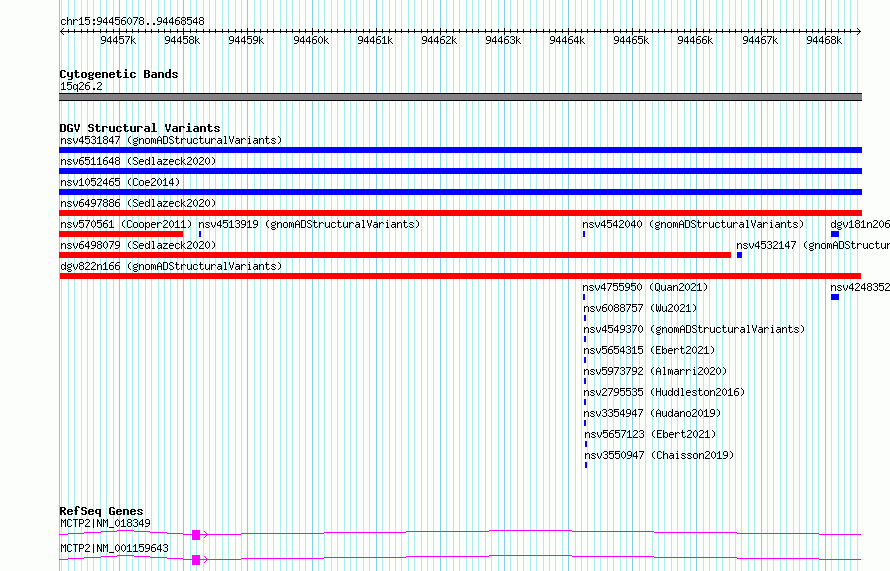
Task: Click the 94460k ruler tick label
Action: tap(311, 40)
